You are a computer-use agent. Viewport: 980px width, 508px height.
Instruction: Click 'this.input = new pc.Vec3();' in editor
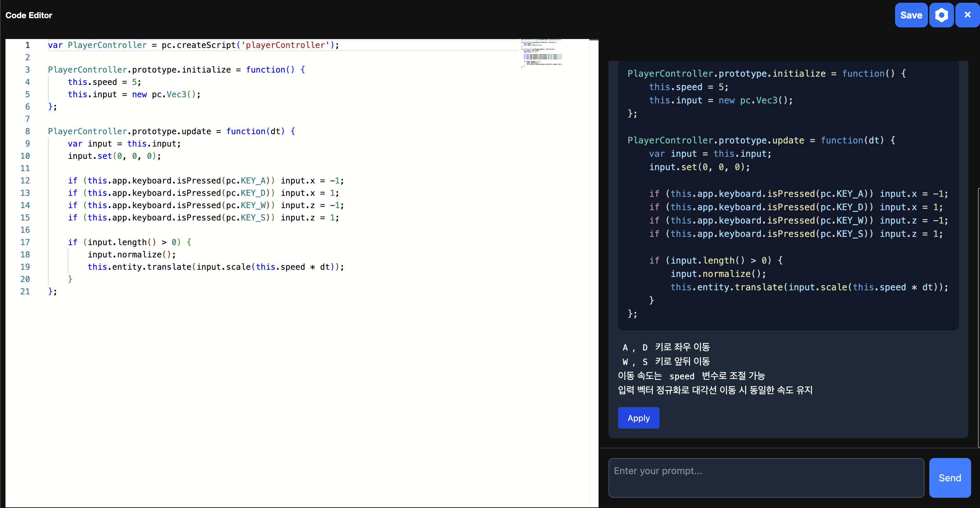point(134,94)
